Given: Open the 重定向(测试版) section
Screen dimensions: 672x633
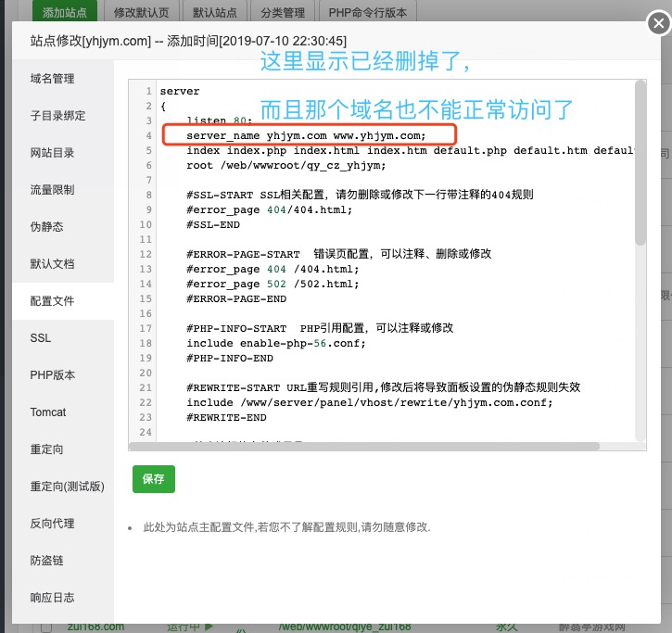Looking at the screenshot, I should (68, 487).
